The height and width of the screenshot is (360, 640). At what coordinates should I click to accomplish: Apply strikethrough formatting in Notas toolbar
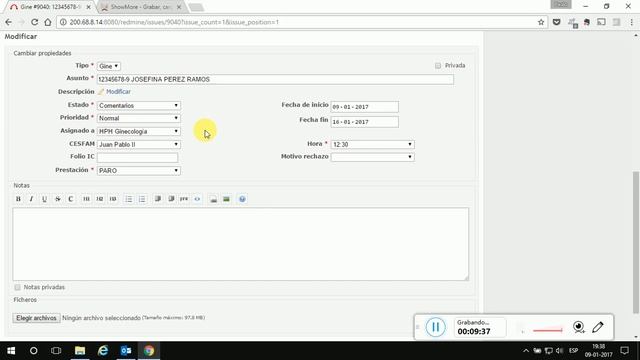tap(58, 199)
